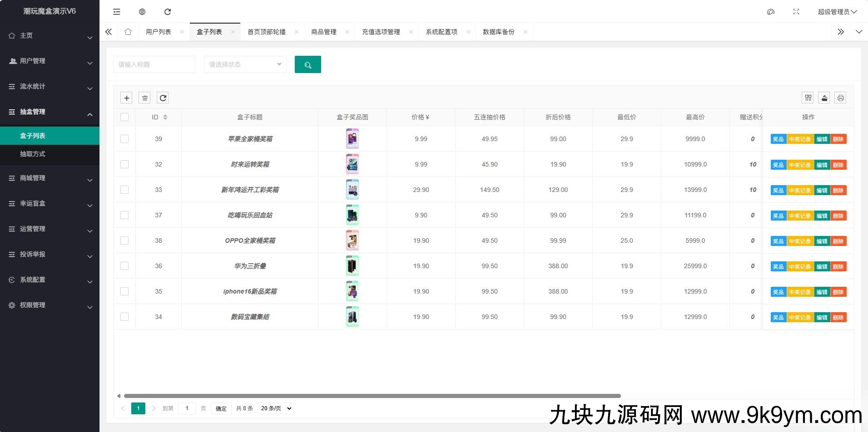Click the title search input field
Screen dimensions: 868x432
point(154,64)
